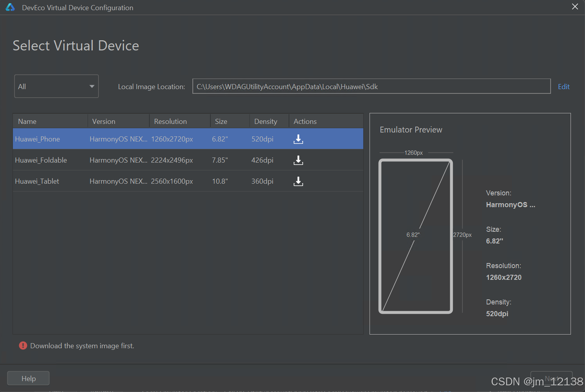The image size is (585, 392).
Task: Click the Emulator Preview heading
Action: click(x=411, y=130)
